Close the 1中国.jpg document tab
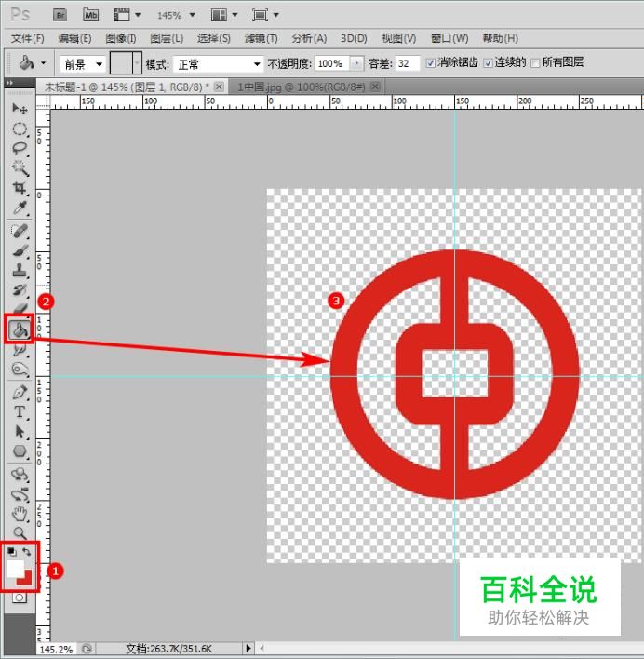The width and height of the screenshot is (644, 659). (375, 87)
